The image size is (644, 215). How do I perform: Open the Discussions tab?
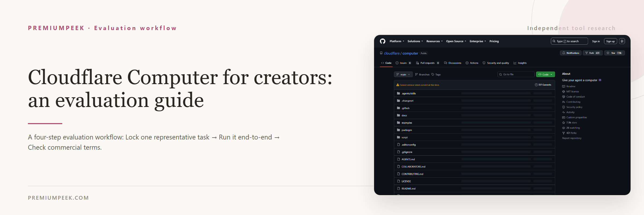[x=453, y=63]
